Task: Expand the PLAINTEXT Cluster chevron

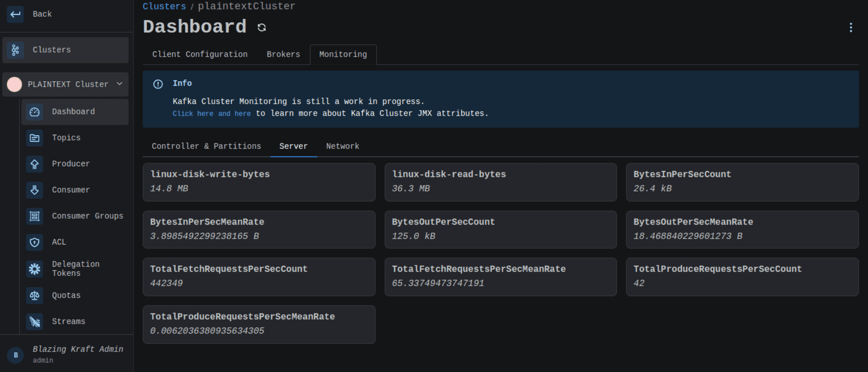Action: 120,84
